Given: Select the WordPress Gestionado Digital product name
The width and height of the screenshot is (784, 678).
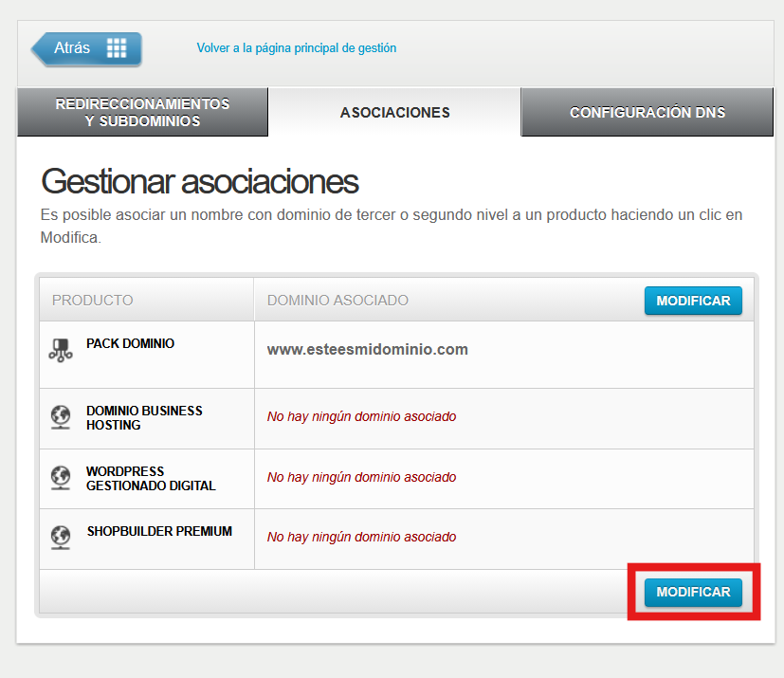Looking at the screenshot, I should 151,479.
